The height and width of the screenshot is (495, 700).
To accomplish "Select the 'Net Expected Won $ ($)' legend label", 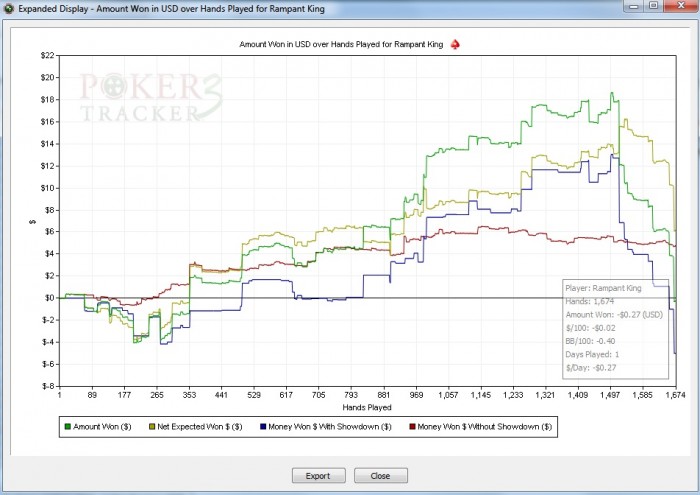I will click(x=200, y=427).
